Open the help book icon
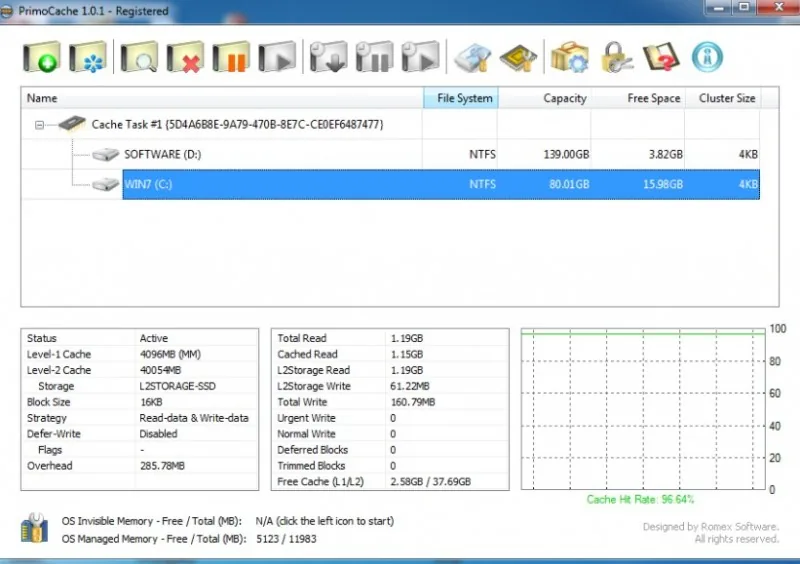Screen dimensions: 800x564 [x=662, y=57]
